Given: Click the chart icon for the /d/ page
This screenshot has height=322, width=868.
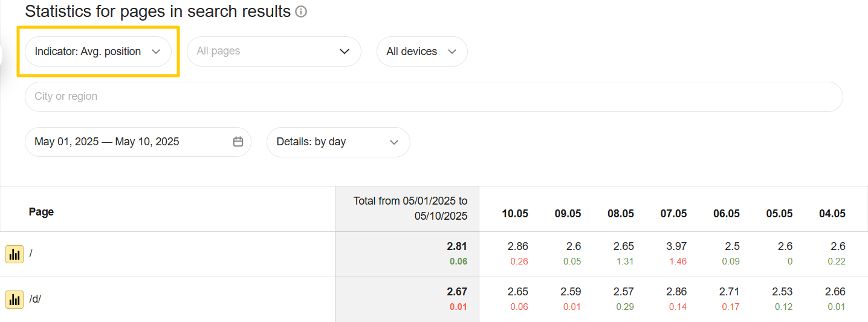Looking at the screenshot, I should [x=15, y=299].
